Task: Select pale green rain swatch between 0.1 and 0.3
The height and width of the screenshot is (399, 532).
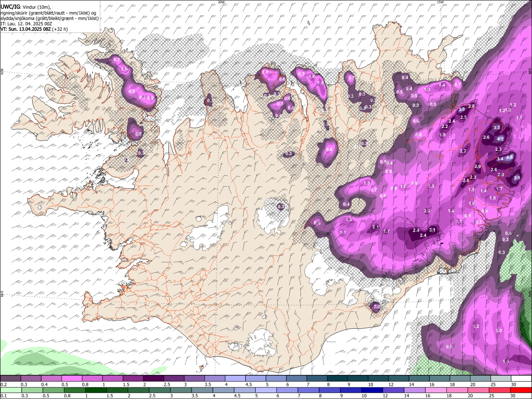Action: 10,390
